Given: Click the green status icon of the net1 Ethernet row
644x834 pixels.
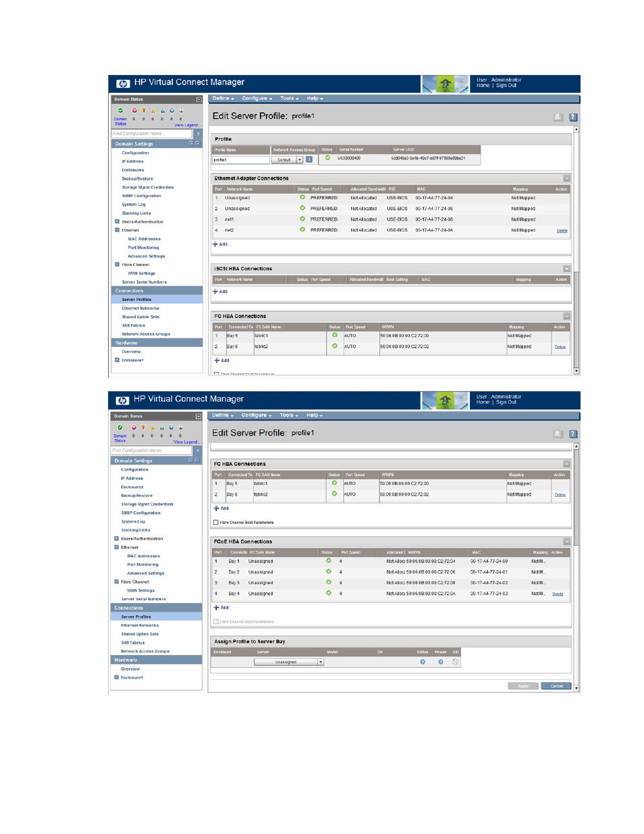Looking at the screenshot, I should tap(302, 219).
